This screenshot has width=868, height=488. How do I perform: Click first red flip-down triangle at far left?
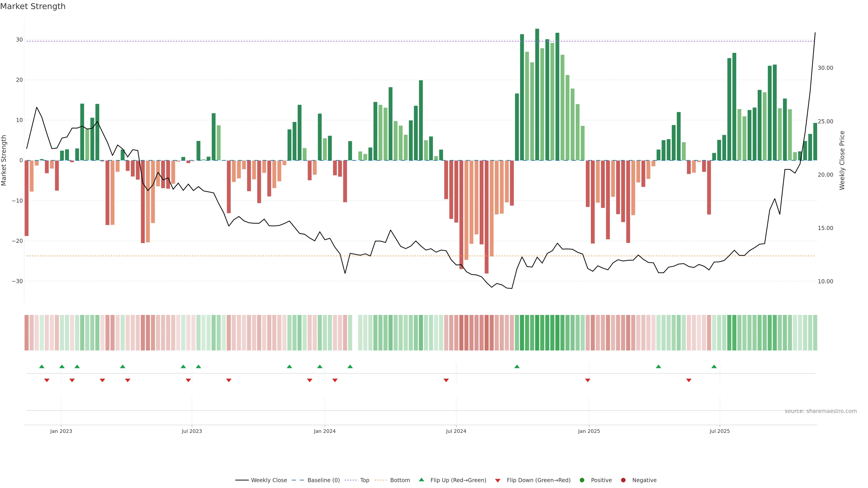click(x=47, y=380)
